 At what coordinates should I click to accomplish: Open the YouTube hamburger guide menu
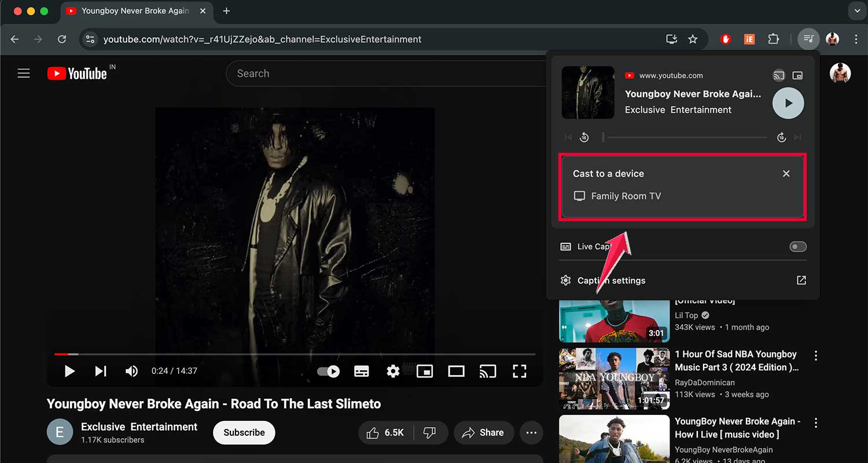click(24, 74)
